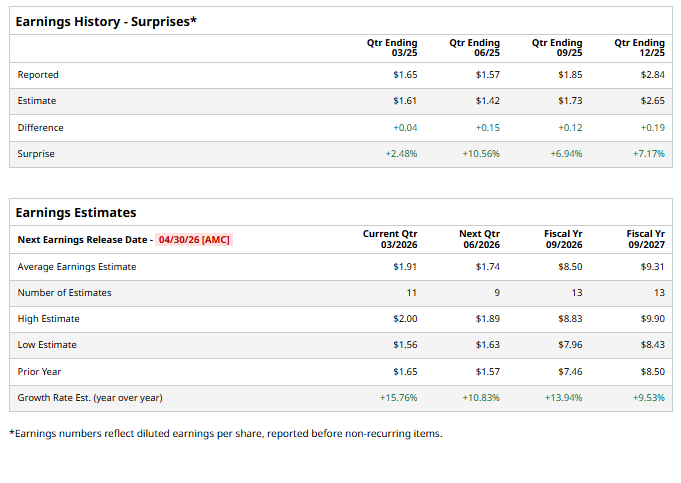Select the +15.76% growth rate value
The width and height of the screenshot is (681, 483).
[x=398, y=398]
